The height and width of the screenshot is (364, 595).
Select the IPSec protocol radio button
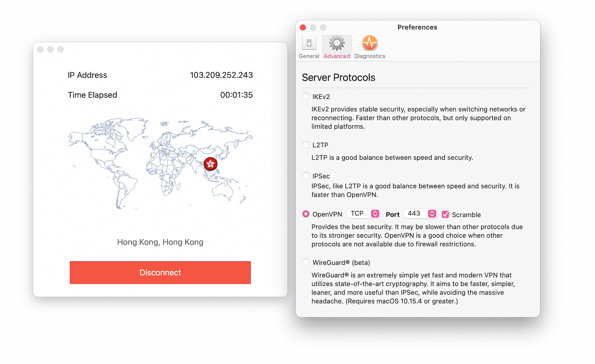point(306,175)
